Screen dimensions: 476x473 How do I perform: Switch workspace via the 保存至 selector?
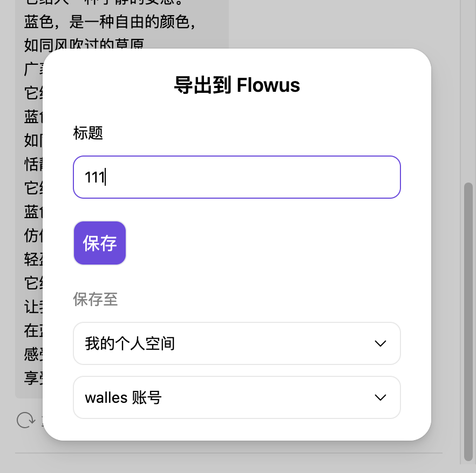tap(236, 343)
